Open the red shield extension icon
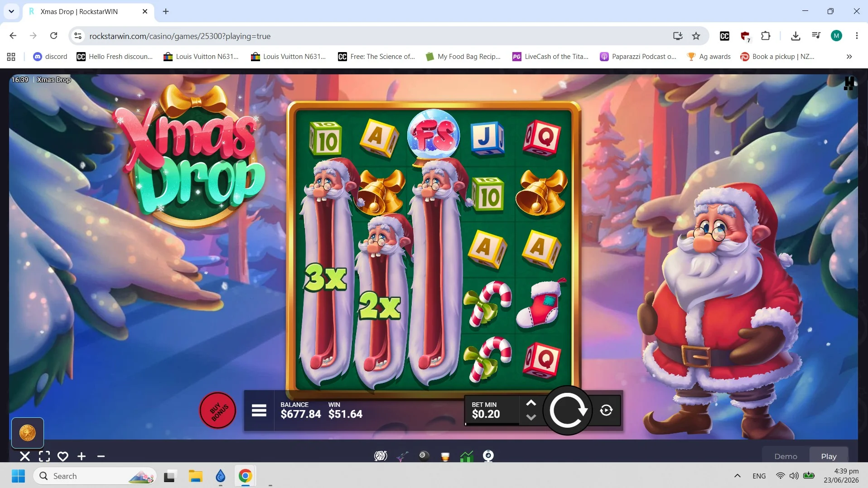The height and width of the screenshot is (488, 868). (x=745, y=36)
